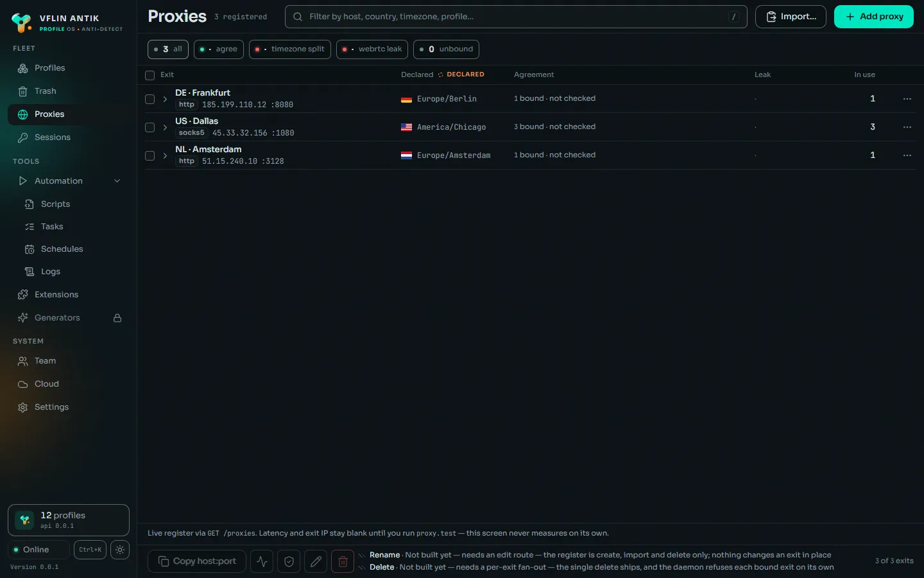The image size is (924, 578).
Task: Expand the US Dallas row
Action: 165,127
